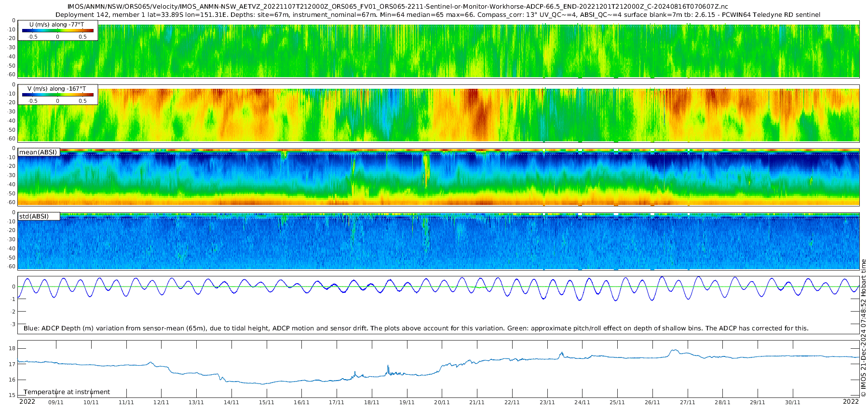868x410 pixels.
Task: Select the 27/11 date tick label
Action: click(x=687, y=402)
